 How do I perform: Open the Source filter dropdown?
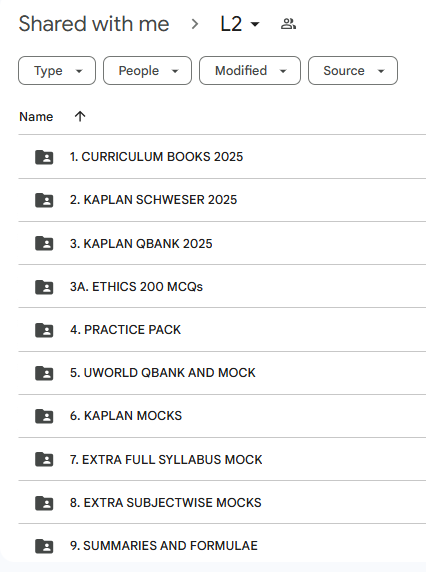pyautogui.click(x=353, y=70)
